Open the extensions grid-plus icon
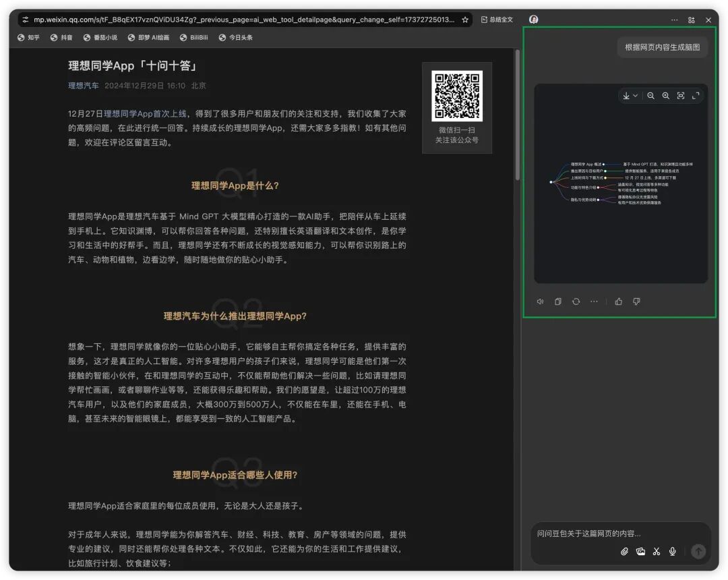728x580 pixels. point(692,20)
